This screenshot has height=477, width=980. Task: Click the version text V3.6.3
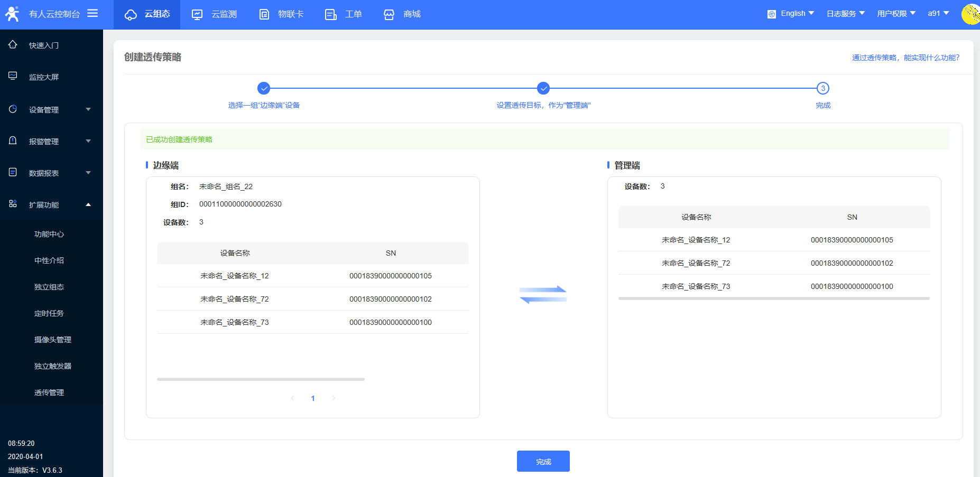pos(52,470)
